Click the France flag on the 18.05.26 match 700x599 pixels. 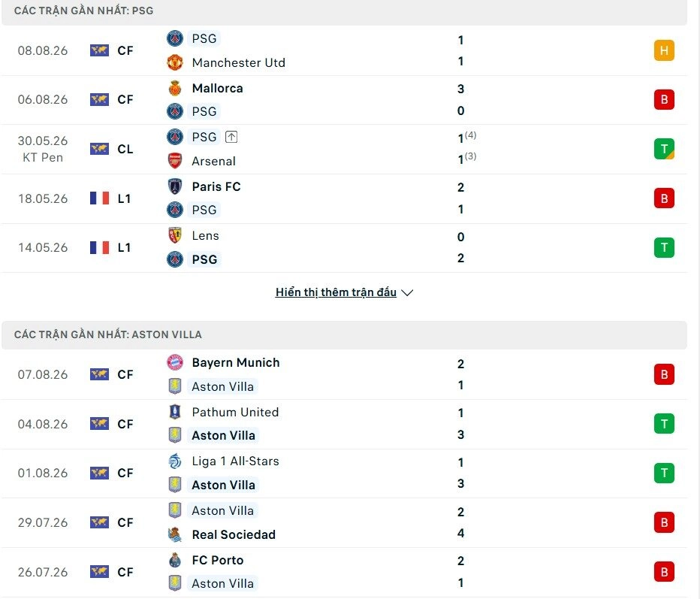pyautogui.click(x=99, y=198)
